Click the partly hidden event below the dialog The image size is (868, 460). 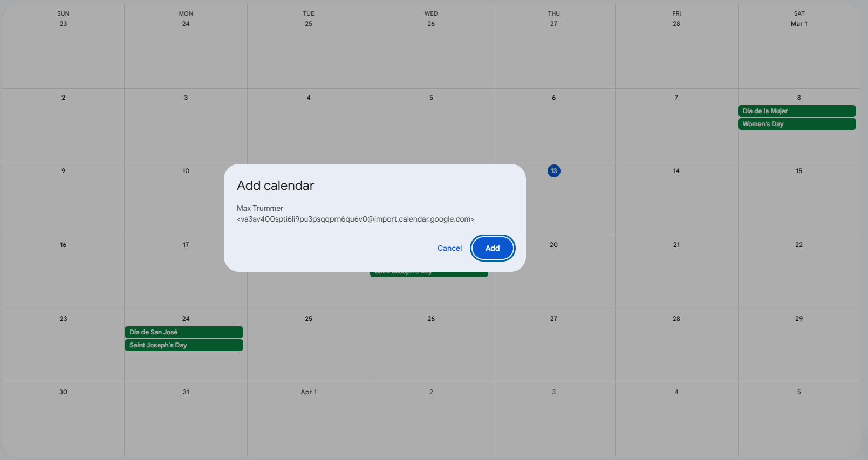pos(429,274)
